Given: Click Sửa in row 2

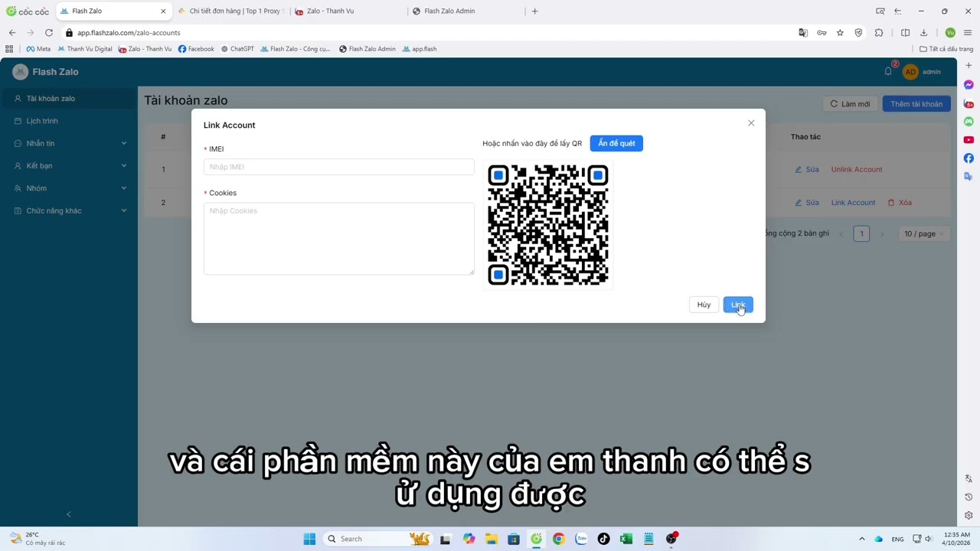Looking at the screenshot, I should click(x=807, y=203).
